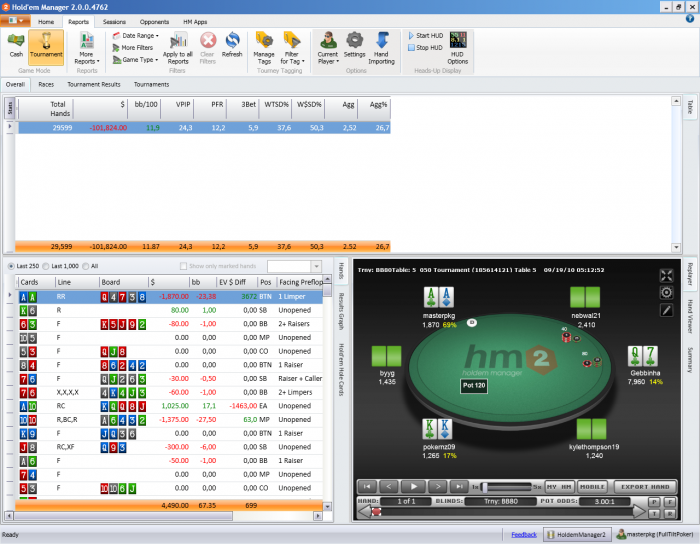This screenshot has height=544, width=700.
Task: Click the Refresh icon
Action: pyautogui.click(x=232, y=45)
